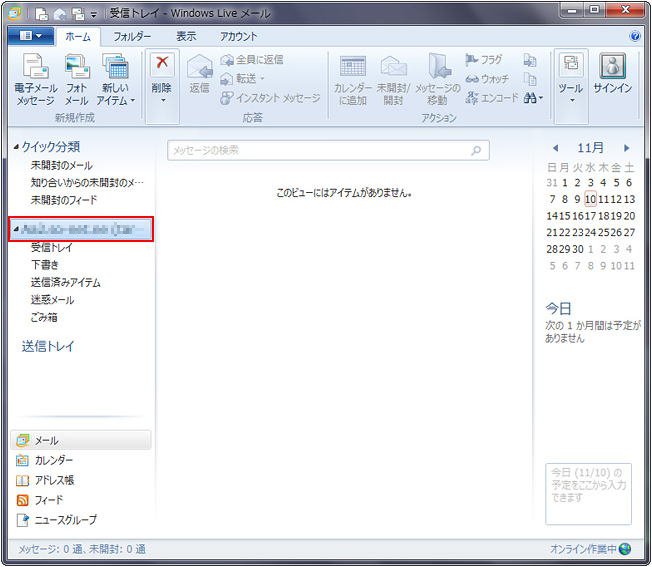
Task: Expand the 転送 dropdown arrow
Action: click(x=262, y=78)
